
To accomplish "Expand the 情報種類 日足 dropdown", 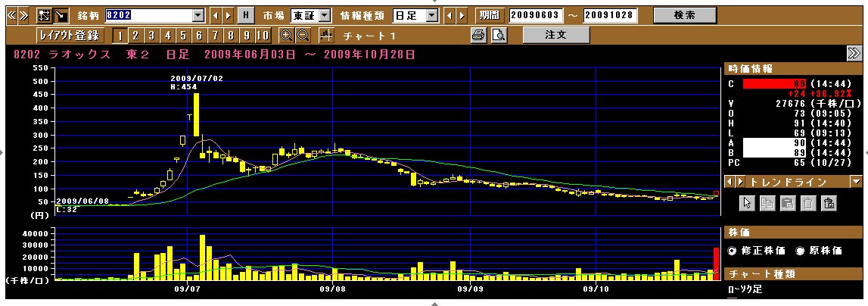I will click(432, 15).
